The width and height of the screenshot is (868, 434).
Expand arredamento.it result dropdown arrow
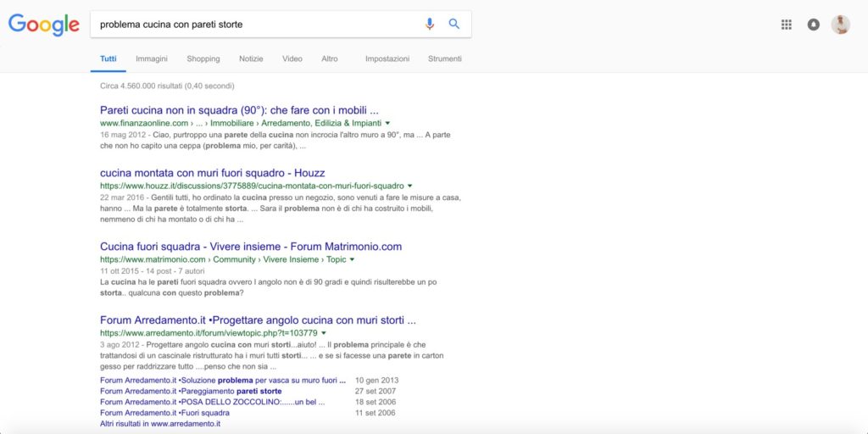coord(323,332)
